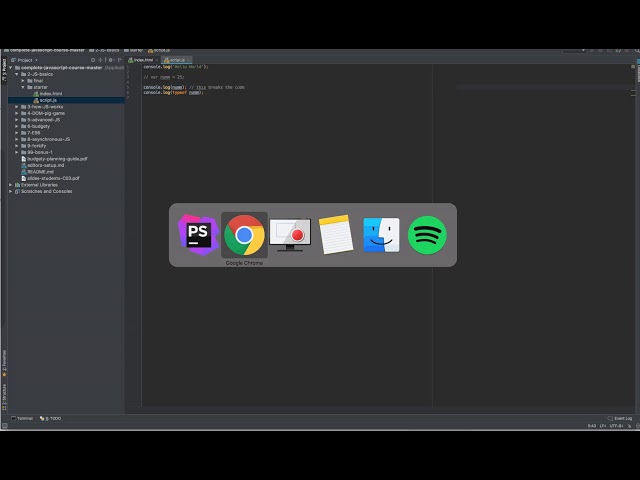Click the locate/scroll-from-source icon in Project panel
Screen dimensions: 640x480
click(93, 60)
